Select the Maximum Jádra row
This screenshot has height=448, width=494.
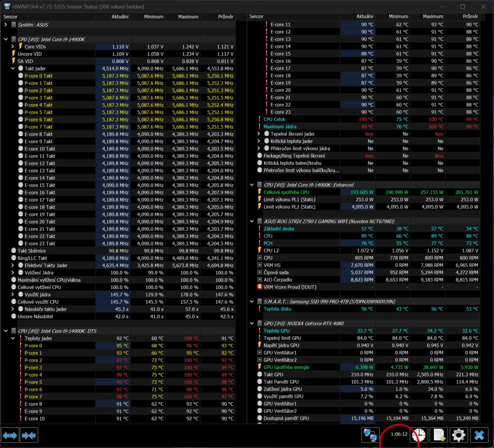point(364,127)
